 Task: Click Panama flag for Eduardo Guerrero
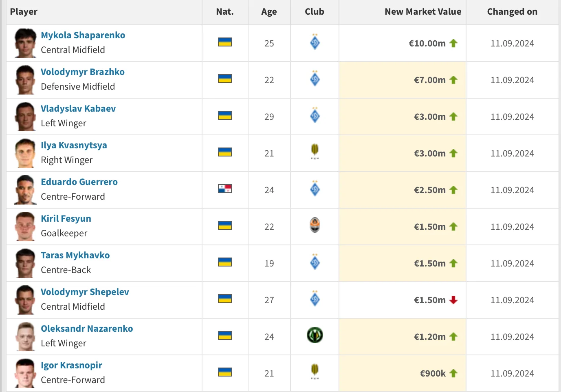pos(225,189)
